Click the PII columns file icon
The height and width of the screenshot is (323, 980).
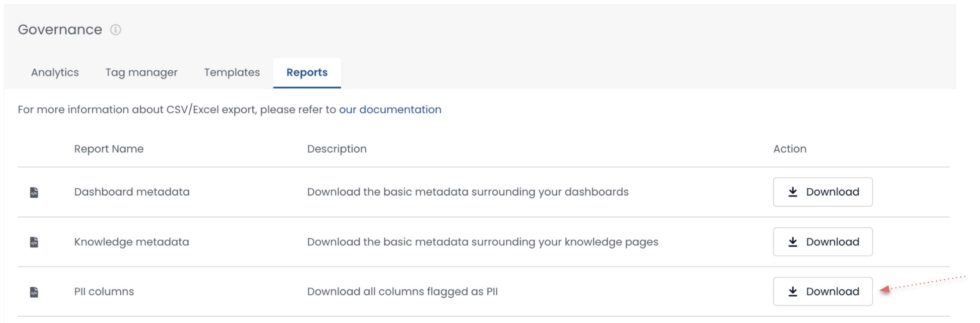point(34,292)
